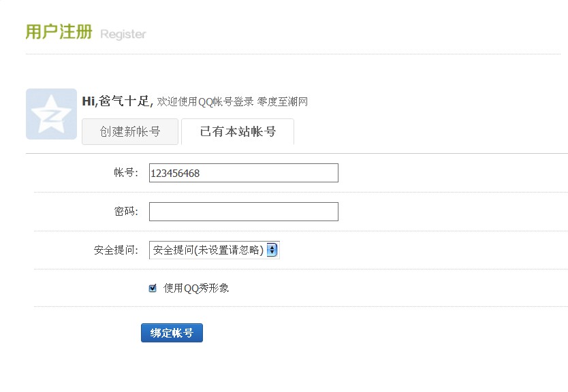Focus the 帐号 input field
The image size is (568, 392).
[243, 173]
